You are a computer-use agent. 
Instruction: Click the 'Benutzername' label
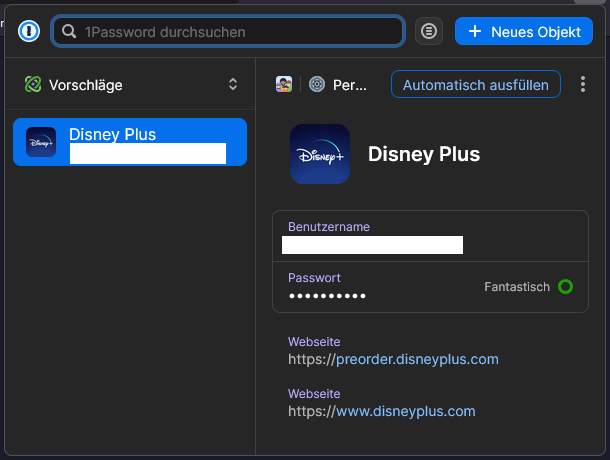329,226
